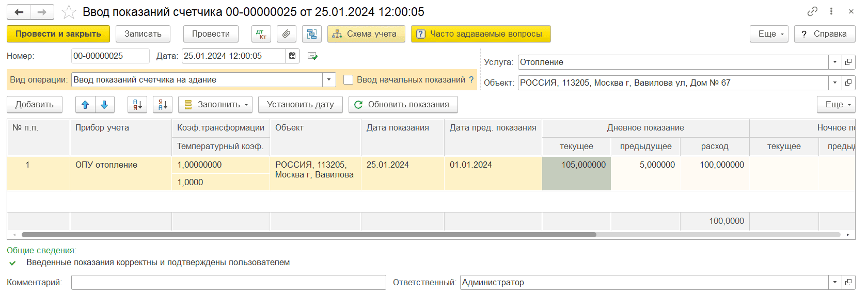Viewport: 868px width, 294px height.
Task: Sort table rows ascending
Action: pyautogui.click(x=137, y=105)
